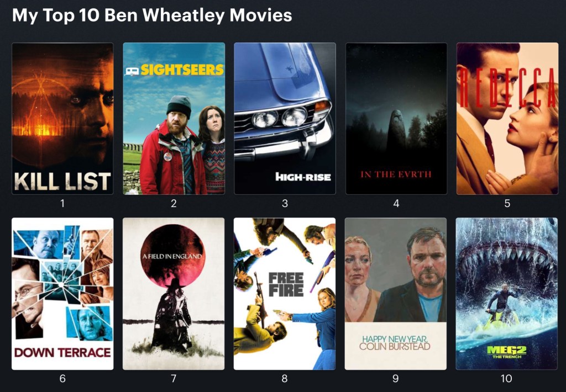Click the My Top 10 Ben Wheatley Movies title
Viewport: 566px width, 392px height.
point(152,15)
